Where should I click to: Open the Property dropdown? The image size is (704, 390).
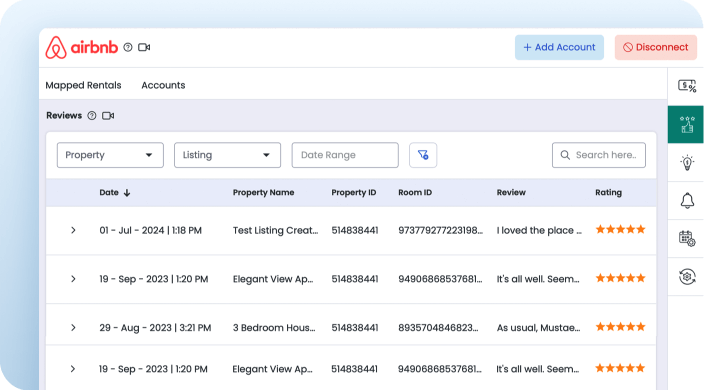pos(110,155)
